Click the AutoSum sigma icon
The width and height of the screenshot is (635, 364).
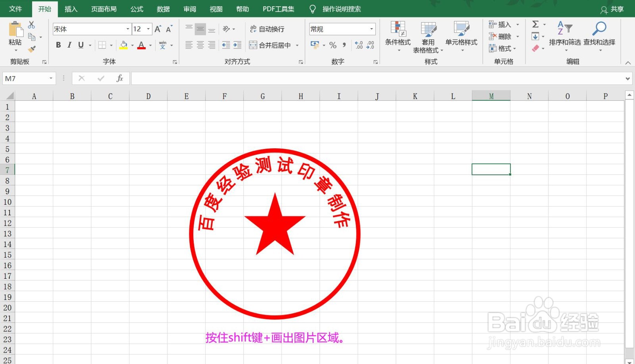pyautogui.click(x=535, y=24)
